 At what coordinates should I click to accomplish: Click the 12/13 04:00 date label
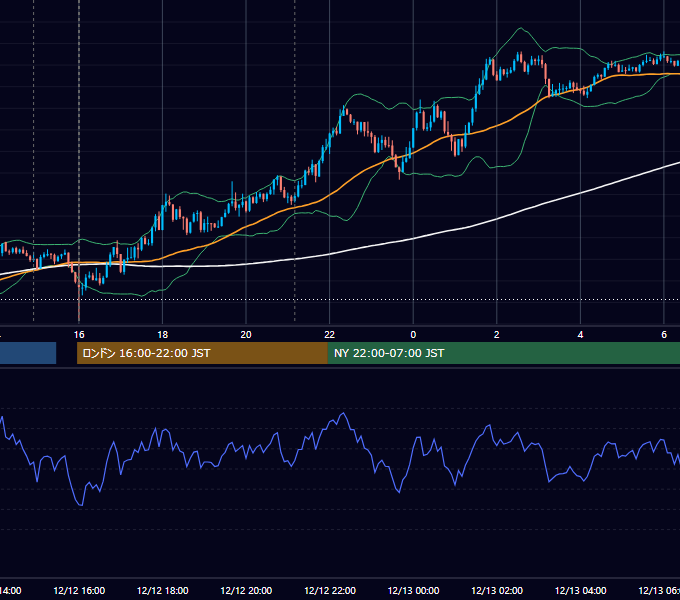[580, 590]
